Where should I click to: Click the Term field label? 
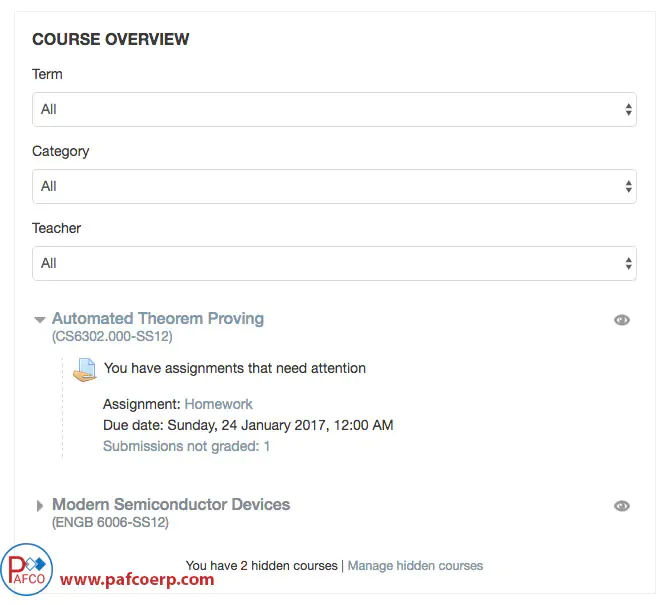point(47,74)
